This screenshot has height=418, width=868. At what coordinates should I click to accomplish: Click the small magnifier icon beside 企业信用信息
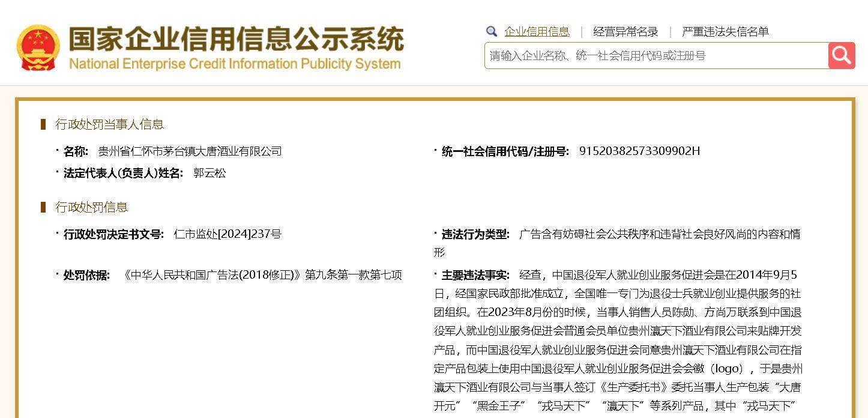coord(492,31)
